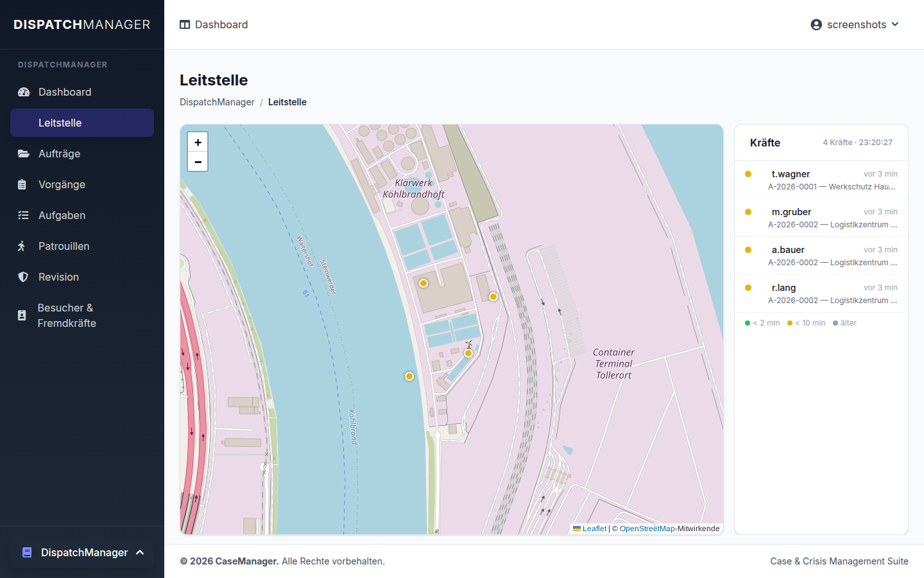Screen dimensions: 924x578
Task: Go to Aufträge in the sidebar
Action: click(x=82, y=153)
